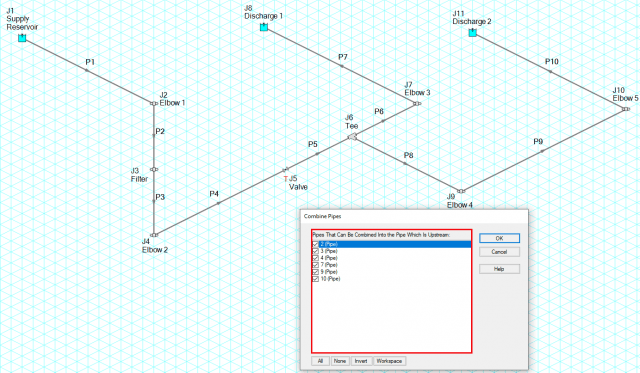Image resolution: width=640 pixels, height=373 pixels.
Task: Select the J4 Elbow 2 junction icon
Action: (154, 235)
